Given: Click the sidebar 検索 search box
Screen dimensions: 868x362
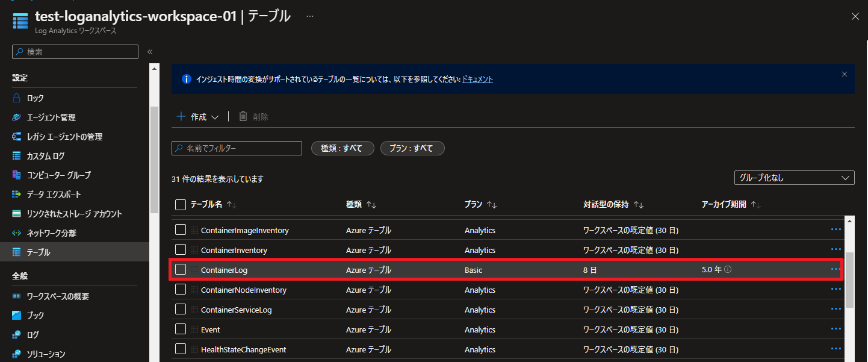Looking at the screenshot, I should (75, 52).
